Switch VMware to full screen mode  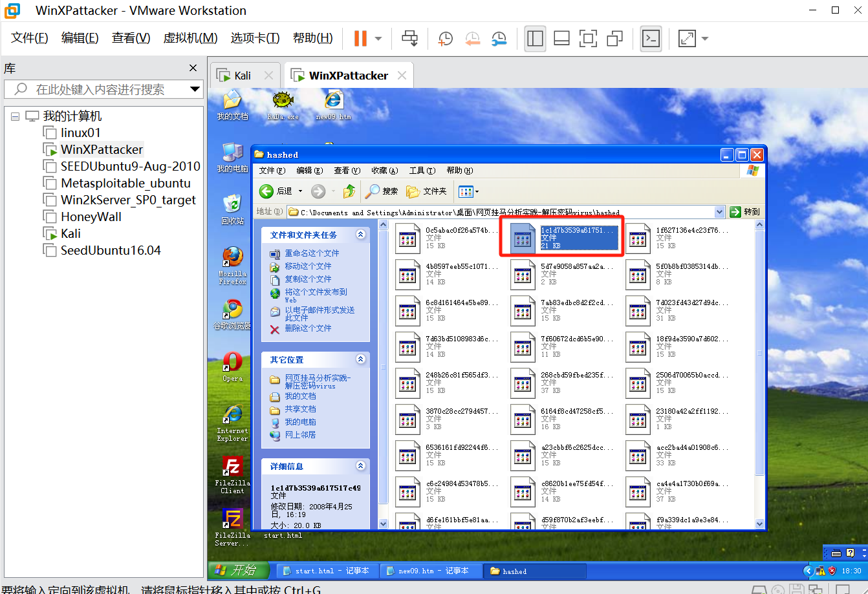point(588,39)
